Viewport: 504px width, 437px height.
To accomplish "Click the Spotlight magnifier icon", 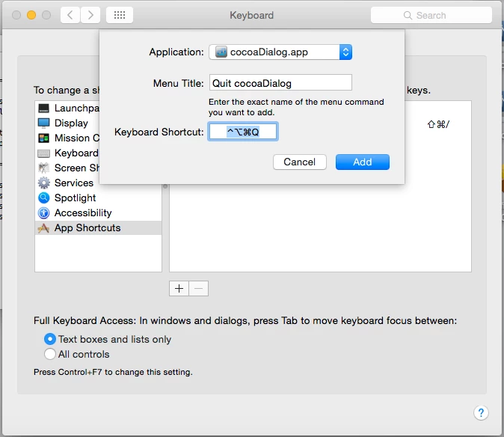I will point(43,198).
